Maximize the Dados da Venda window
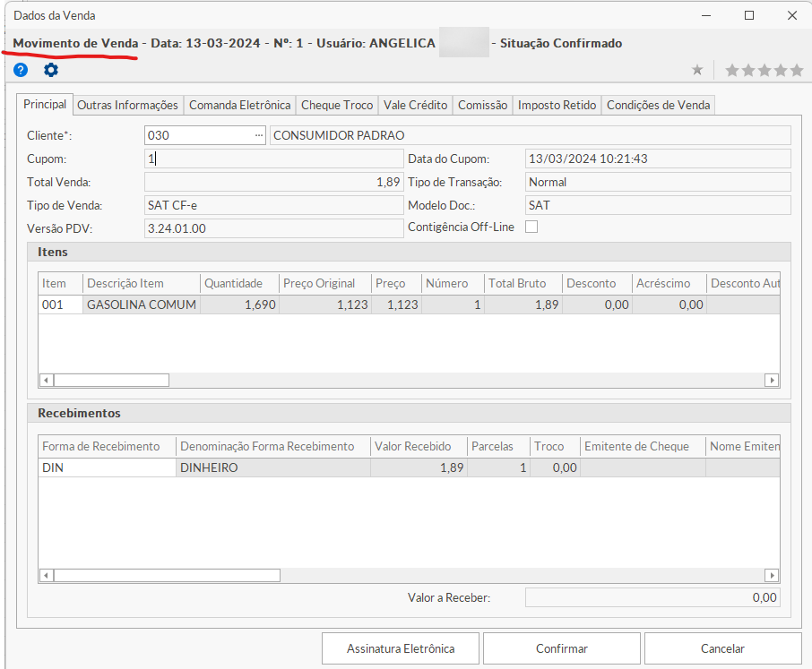The width and height of the screenshot is (812, 669). point(749,15)
